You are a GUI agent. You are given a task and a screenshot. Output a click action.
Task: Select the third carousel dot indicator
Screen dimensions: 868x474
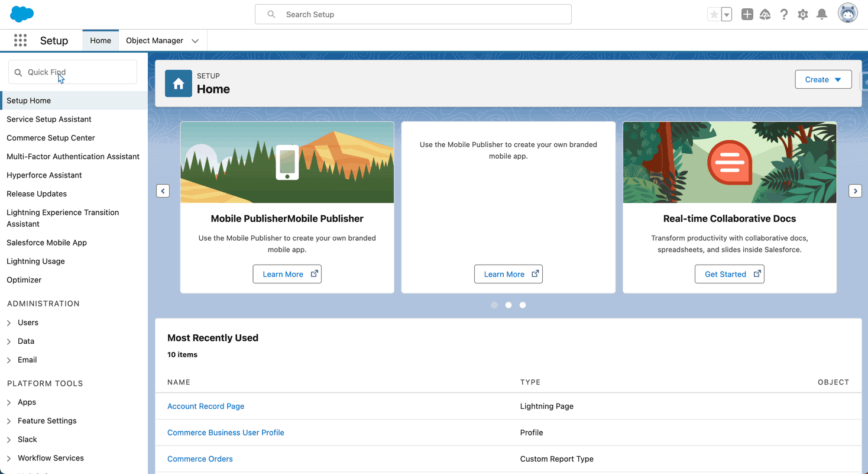tap(523, 305)
